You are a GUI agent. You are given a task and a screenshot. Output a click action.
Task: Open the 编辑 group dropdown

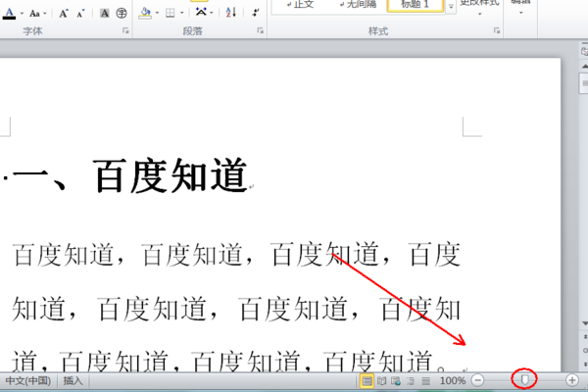tap(520, 8)
